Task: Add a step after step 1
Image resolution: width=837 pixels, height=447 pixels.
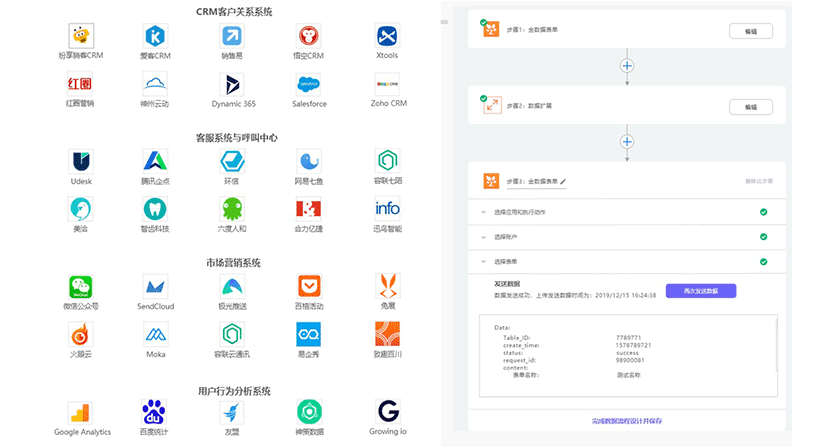Action: coord(627,66)
